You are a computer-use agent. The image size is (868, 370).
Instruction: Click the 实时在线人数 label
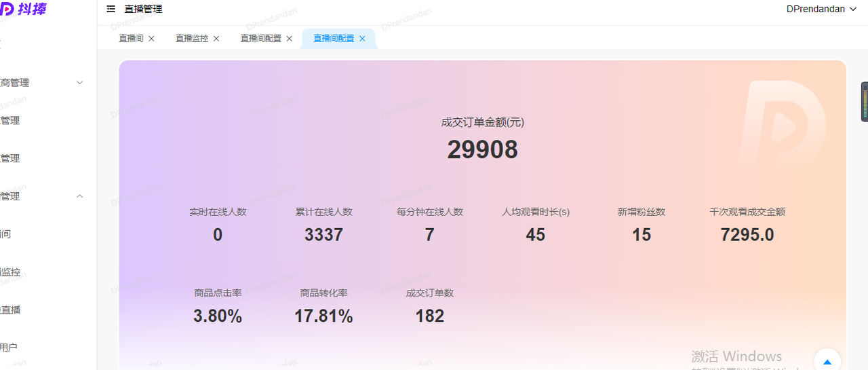[x=218, y=212]
